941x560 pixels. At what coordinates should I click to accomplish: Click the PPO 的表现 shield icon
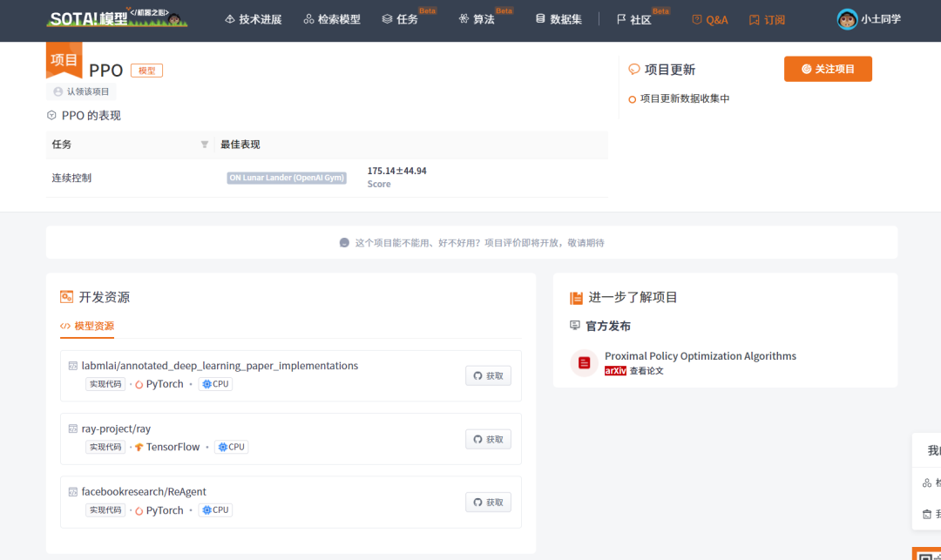click(x=51, y=115)
